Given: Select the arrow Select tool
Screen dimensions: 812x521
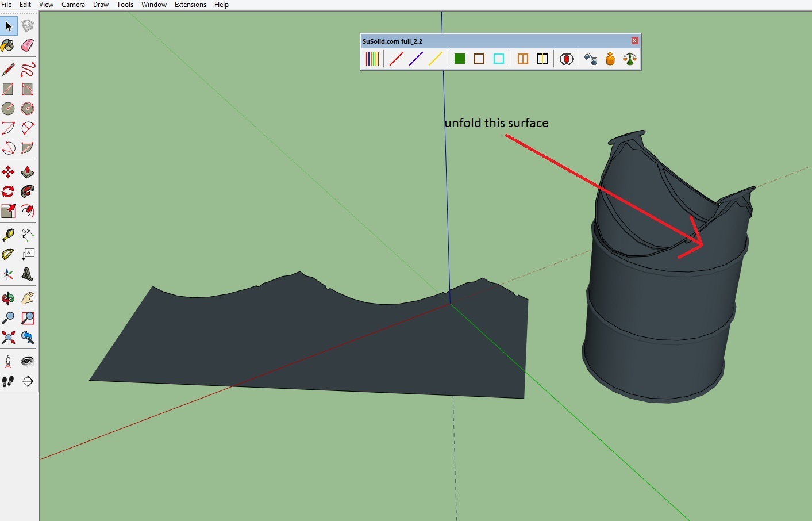Looking at the screenshot, I should click(9, 26).
